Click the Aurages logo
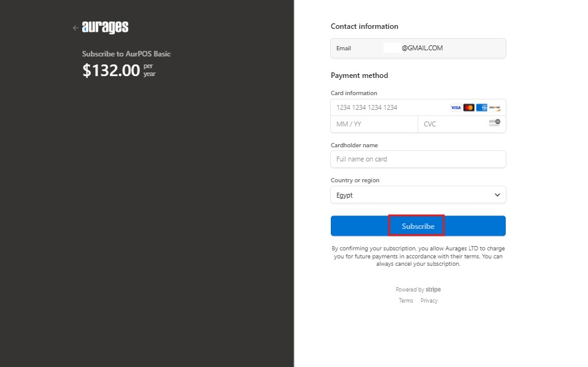The image size is (588, 367). tap(105, 27)
